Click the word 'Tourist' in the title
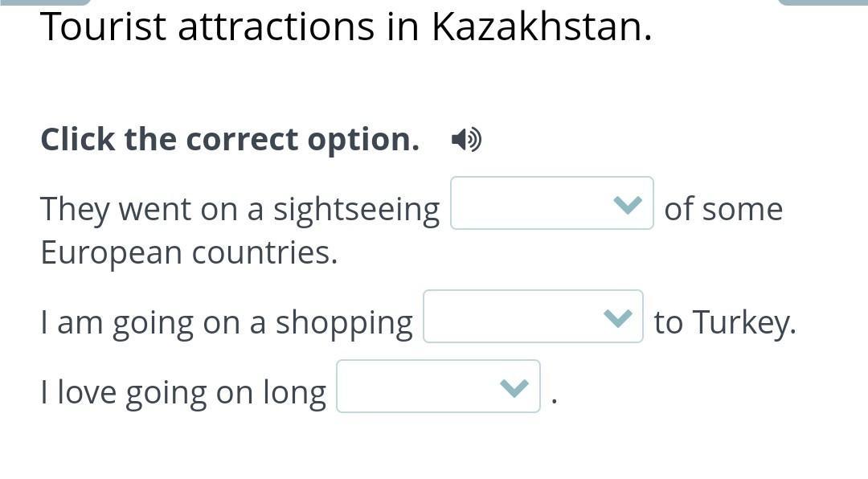Viewport: 868px width, 479px height. tap(103, 27)
